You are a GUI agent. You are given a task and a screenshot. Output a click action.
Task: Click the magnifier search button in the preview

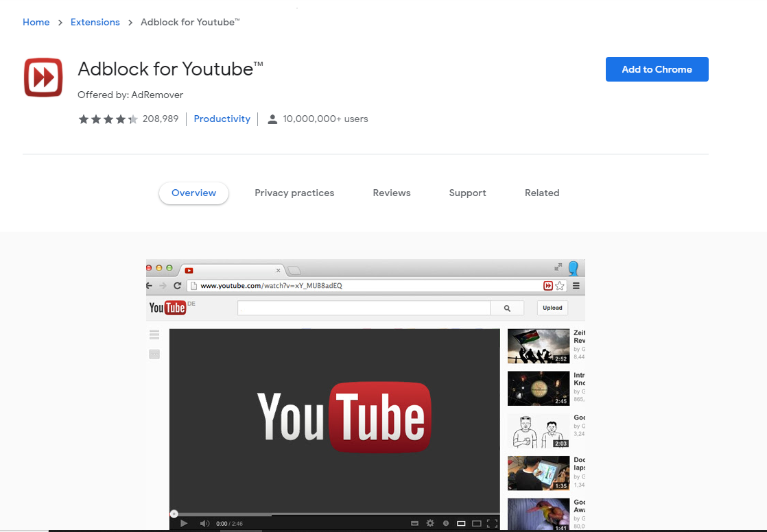click(x=507, y=308)
